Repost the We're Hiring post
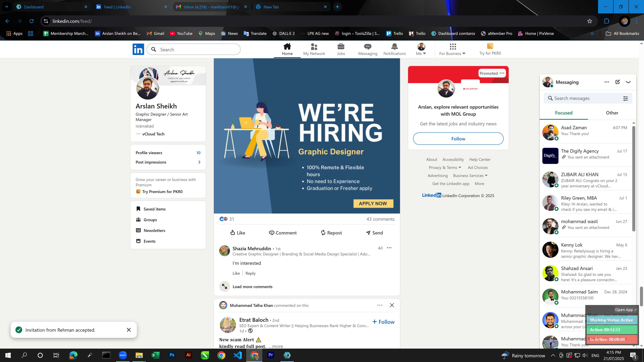 (331, 233)
